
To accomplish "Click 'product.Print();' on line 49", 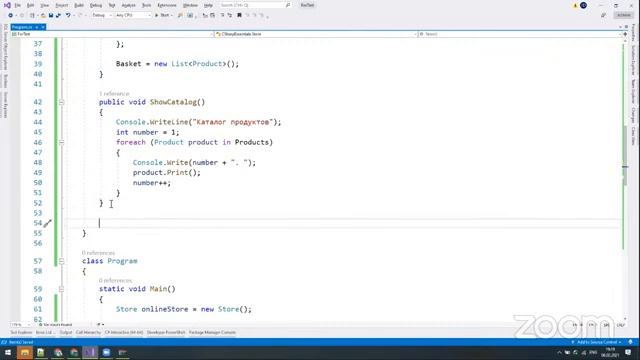I will click(167, 173).
